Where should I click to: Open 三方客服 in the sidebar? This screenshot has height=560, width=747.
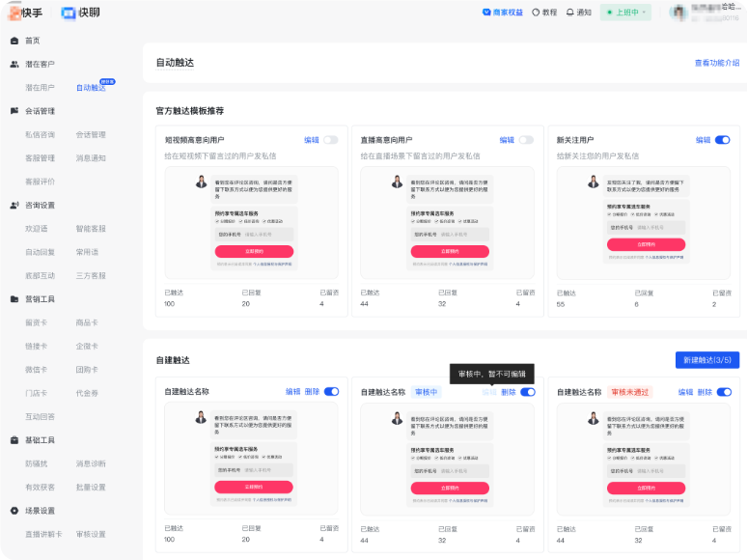[91, 275]
